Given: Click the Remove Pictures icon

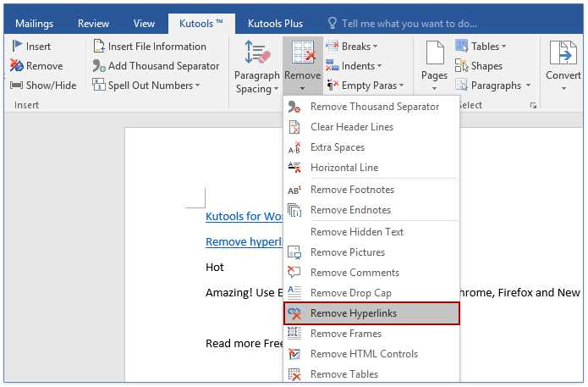Looking at the screenshot, I should tap(294, 252).
